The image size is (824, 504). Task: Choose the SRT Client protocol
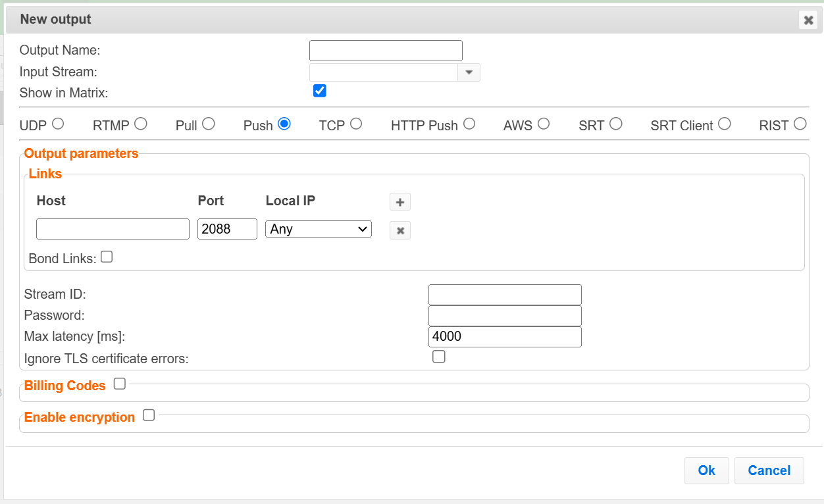(724, 123)
